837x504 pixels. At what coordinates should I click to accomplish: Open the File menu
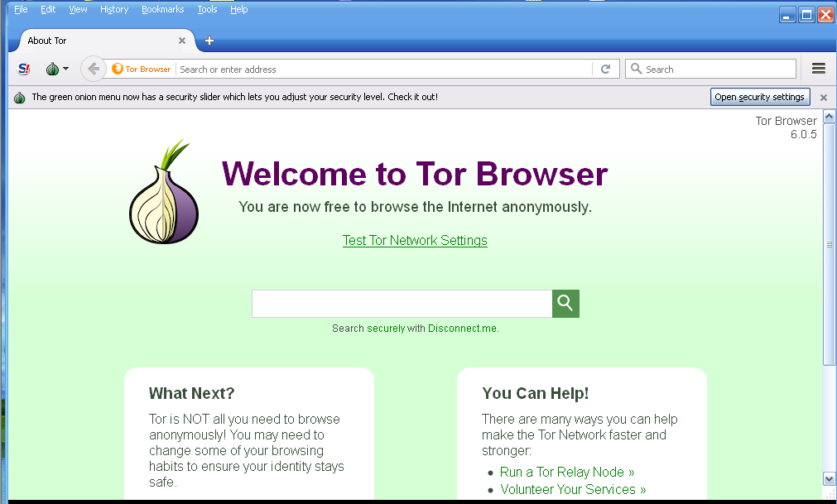coord(21,9)
